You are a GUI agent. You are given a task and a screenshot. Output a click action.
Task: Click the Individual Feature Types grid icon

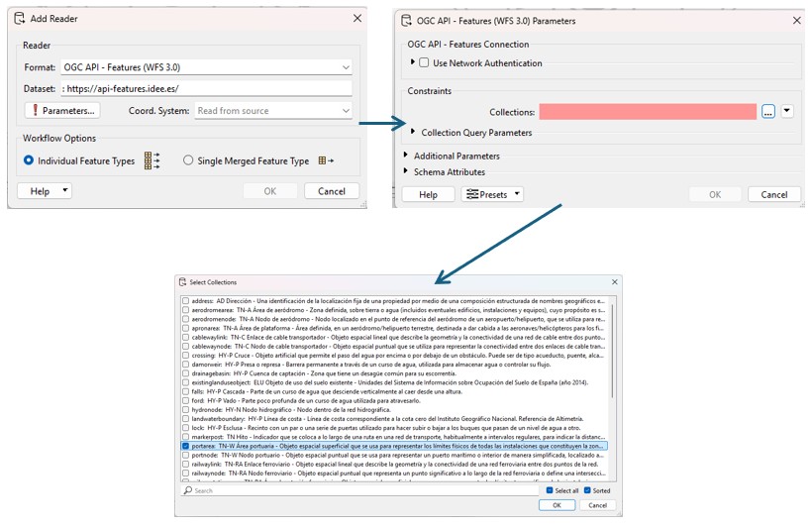152,160
